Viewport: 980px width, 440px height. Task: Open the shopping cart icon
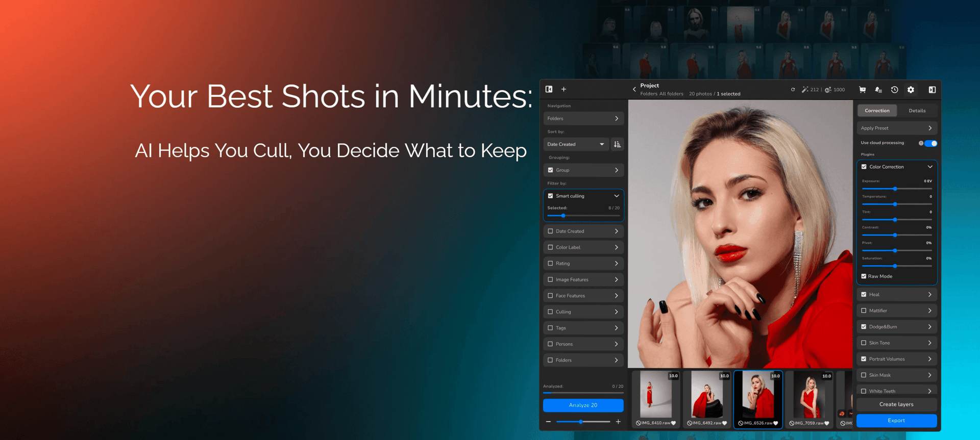click(x=863, y=90)
